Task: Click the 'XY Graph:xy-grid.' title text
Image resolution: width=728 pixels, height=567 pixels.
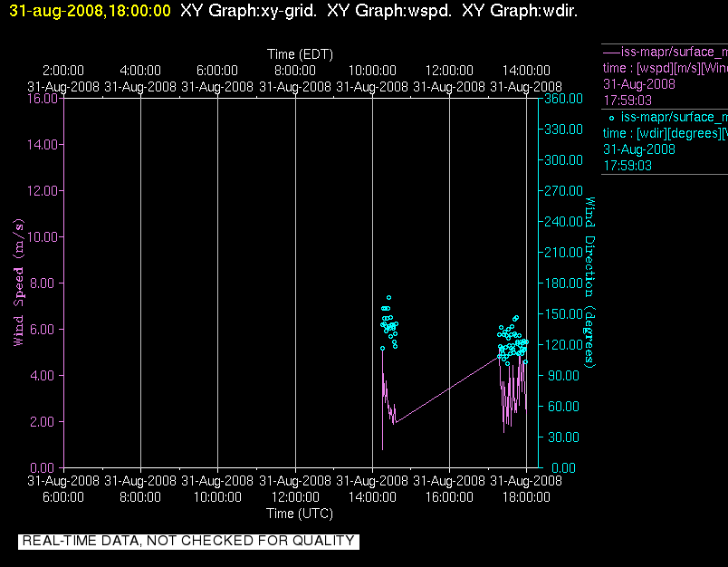Action: pyautogui.click(x=248, y=11)
